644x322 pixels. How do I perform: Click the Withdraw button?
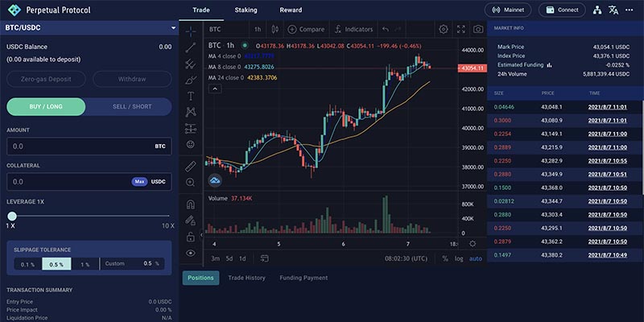pos(132,79)
